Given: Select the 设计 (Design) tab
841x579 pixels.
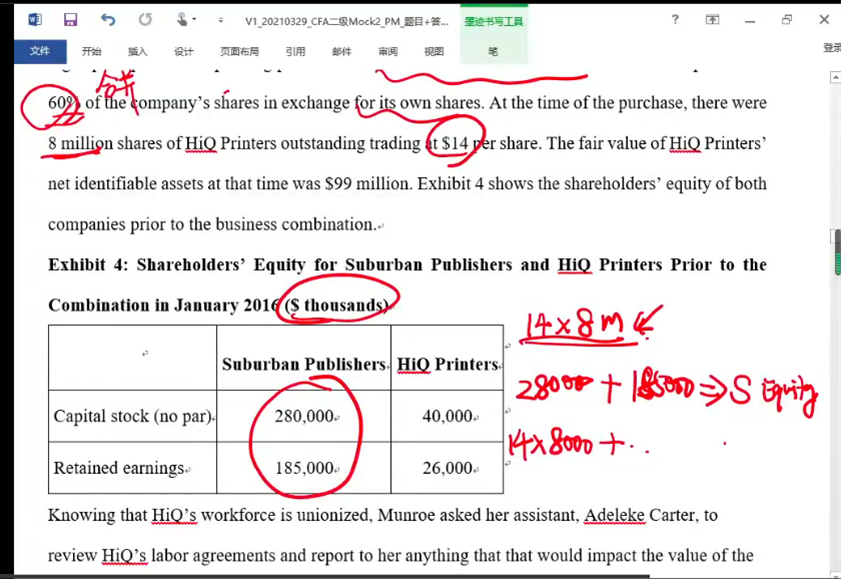Looking at the screenshot, I should (183, 51).
